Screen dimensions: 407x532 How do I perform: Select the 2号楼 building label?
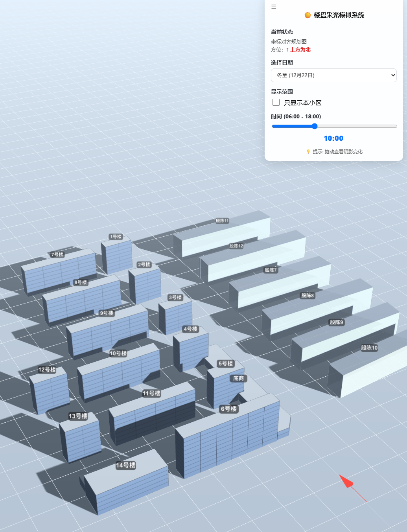click(144, 265)
